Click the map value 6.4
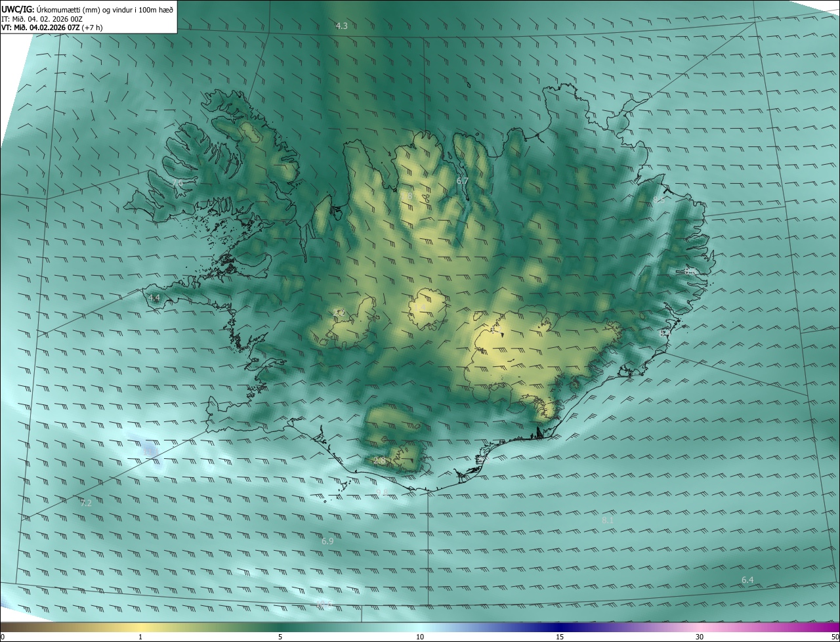The image size is (840, 642). pos(747,580)
